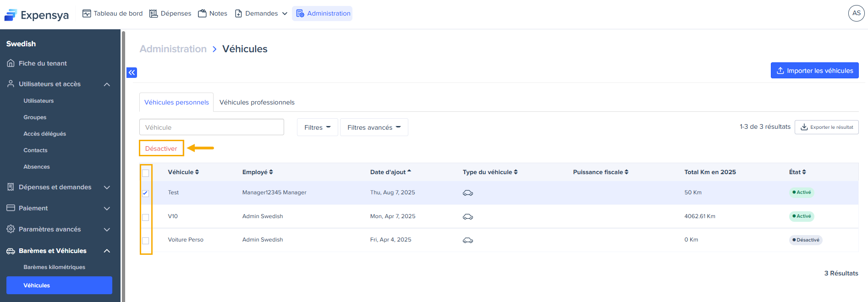Click Importer les véhicules button
The width and height of the screenshot is (868, 302).
point(814,71)
